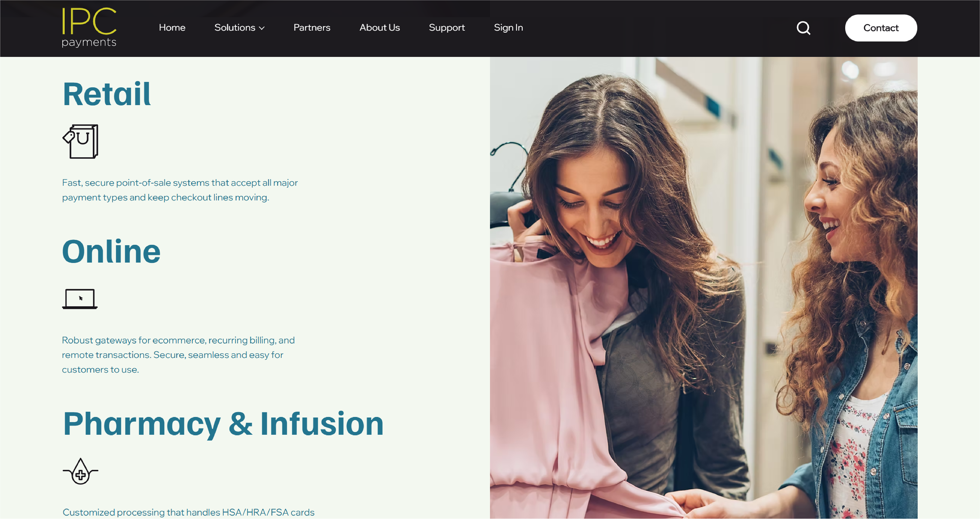Click the retail shoppers photo

coord(703,288)
